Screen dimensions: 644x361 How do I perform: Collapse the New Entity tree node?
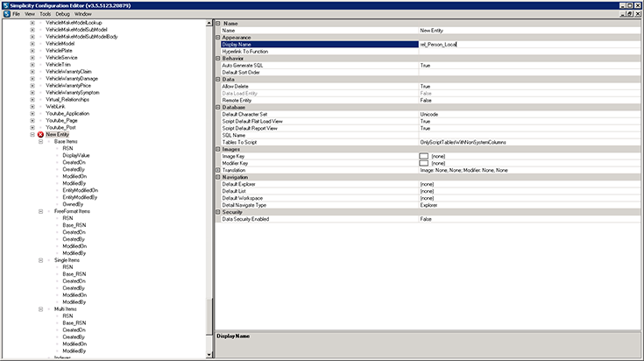point(32,135)
